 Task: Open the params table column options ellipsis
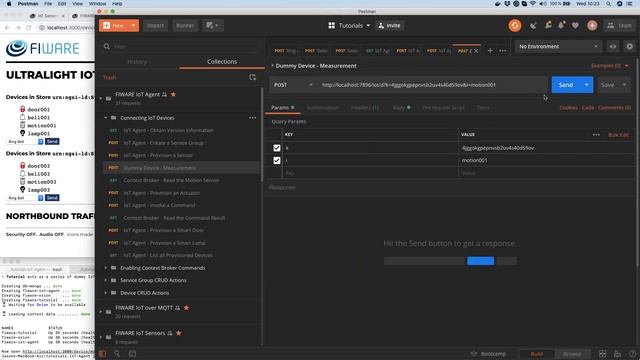[x=596, y=135]
